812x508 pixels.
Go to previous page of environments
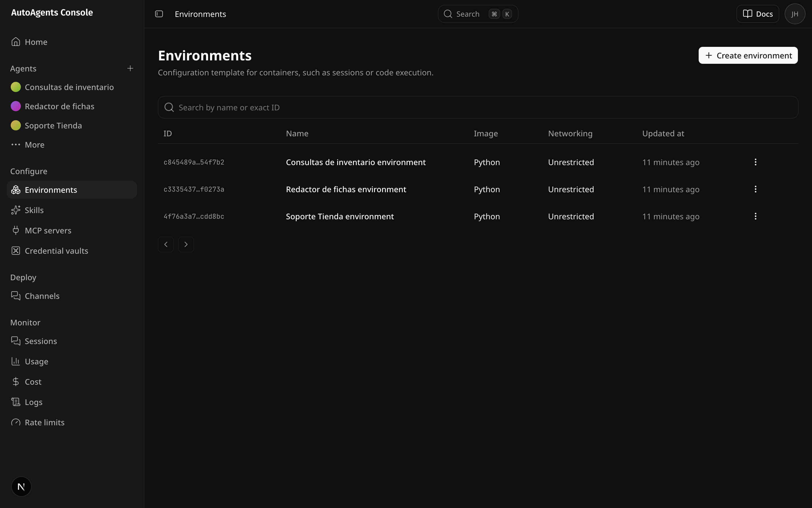point(166,244)
